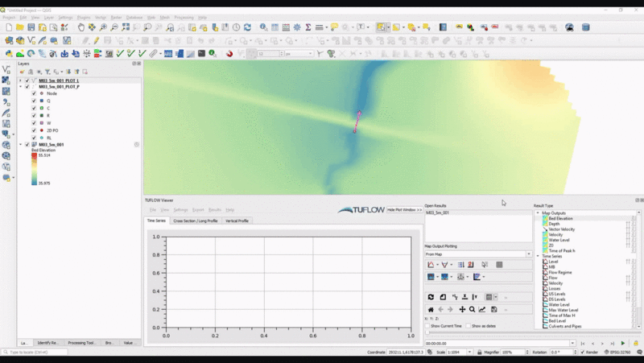Viewport: 644px width, 363px height.
Task: Click the plot home view icon
Action: tap(431, 310)
